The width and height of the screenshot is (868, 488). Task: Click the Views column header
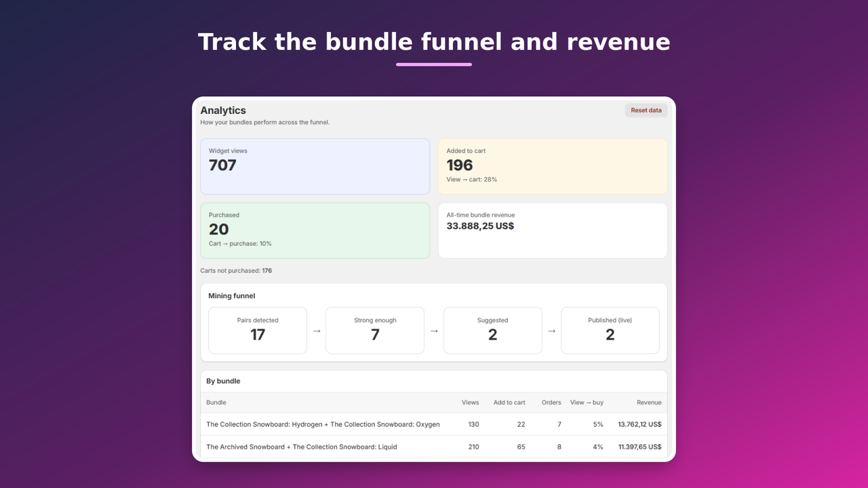[470, 403]
